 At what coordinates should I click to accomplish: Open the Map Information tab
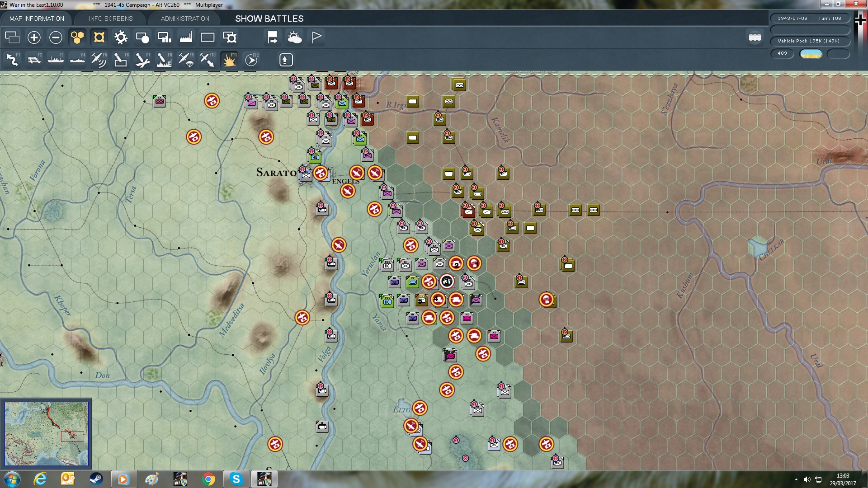(37, 19)
